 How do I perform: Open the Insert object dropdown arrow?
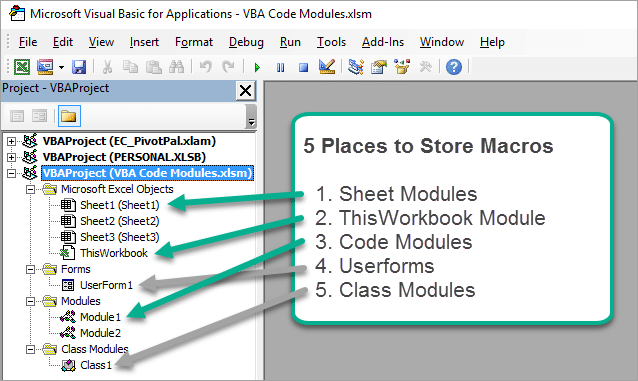[61, 67]
